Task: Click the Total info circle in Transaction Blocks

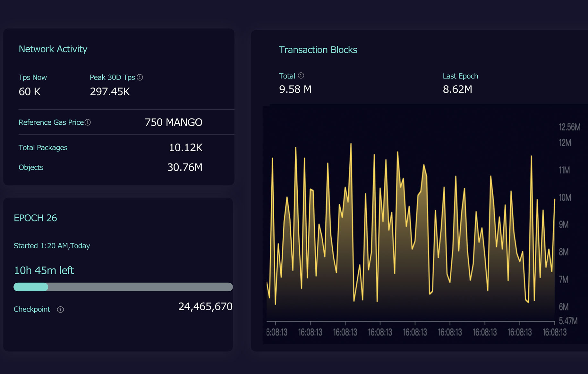Action: coord(301,76)
